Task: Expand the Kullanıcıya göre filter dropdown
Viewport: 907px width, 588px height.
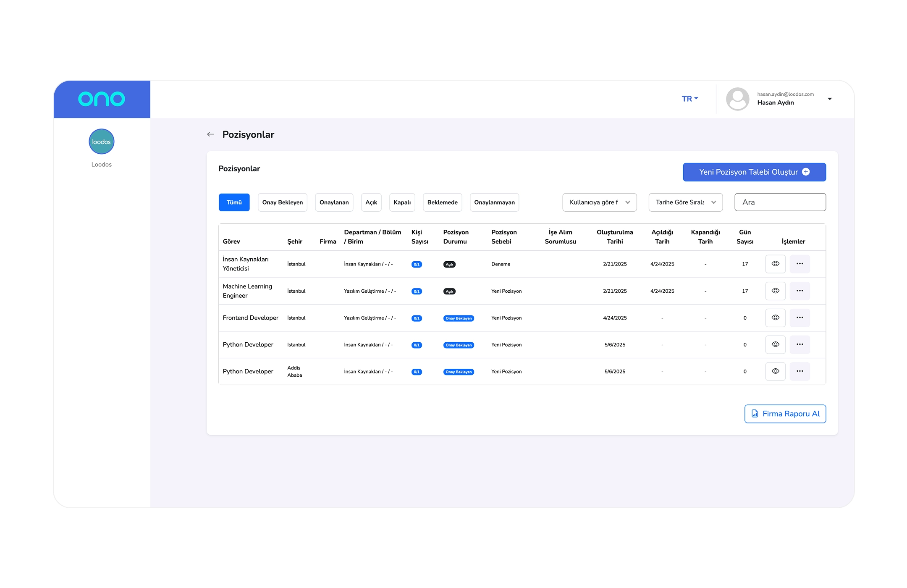Action: [x=599, y=202]
